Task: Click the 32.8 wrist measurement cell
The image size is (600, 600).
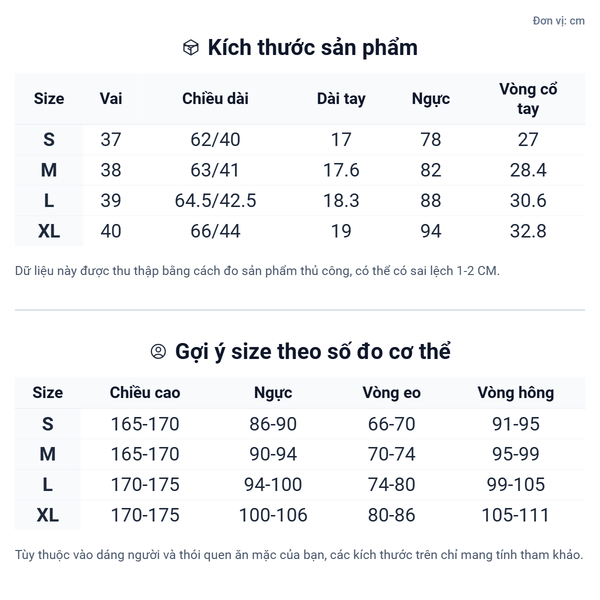Action: (528, 231)
